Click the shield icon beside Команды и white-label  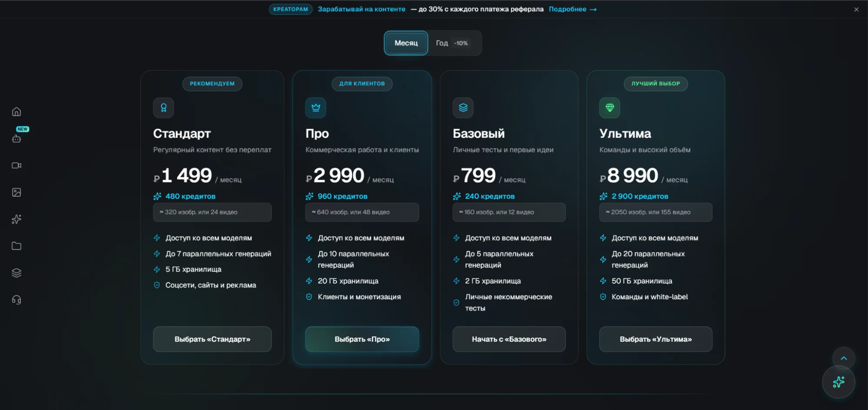click(603, 297)
